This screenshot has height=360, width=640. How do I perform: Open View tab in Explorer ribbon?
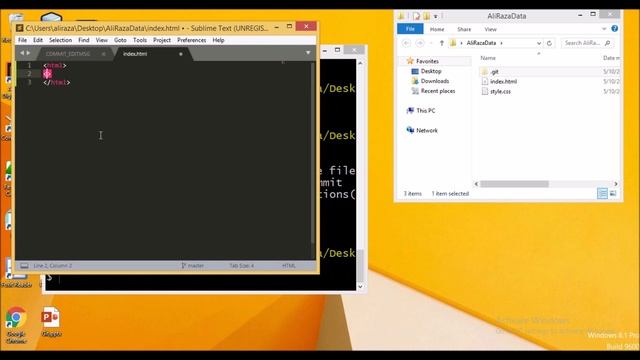coord(491,29)
